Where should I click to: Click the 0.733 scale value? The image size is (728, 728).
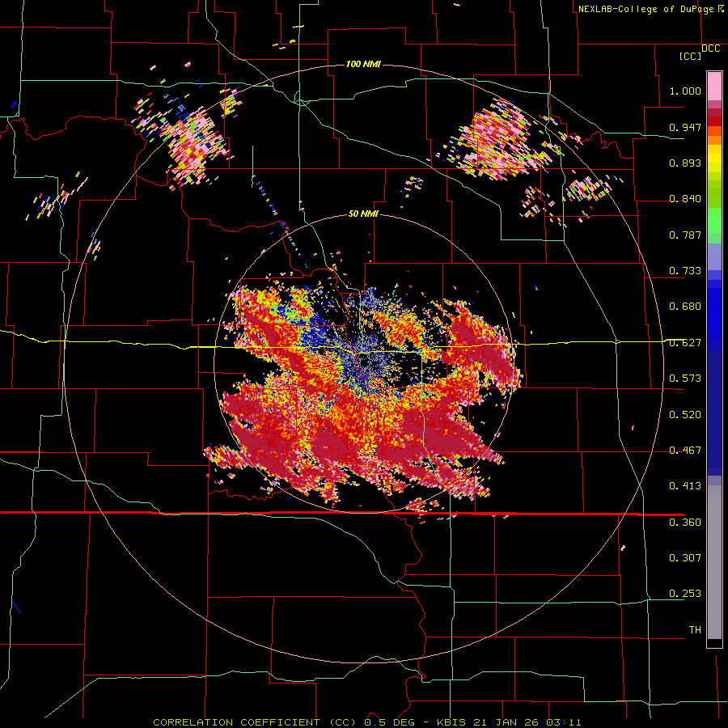[x=685, y=271]
